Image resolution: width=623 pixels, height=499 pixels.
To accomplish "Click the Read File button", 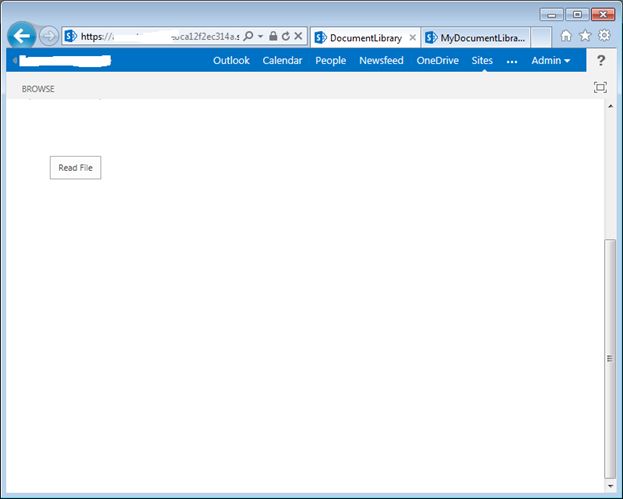I will tap(75, 168).
